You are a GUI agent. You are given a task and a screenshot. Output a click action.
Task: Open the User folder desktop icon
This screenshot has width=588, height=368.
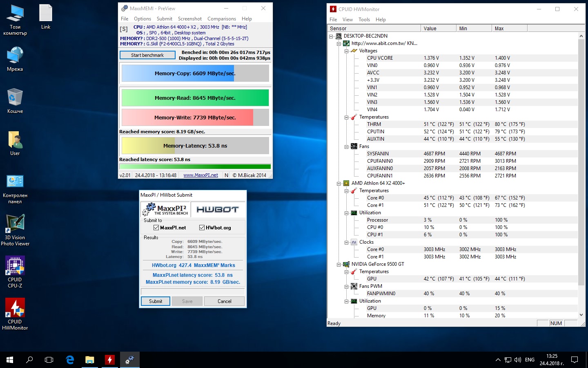coord(15,143)
